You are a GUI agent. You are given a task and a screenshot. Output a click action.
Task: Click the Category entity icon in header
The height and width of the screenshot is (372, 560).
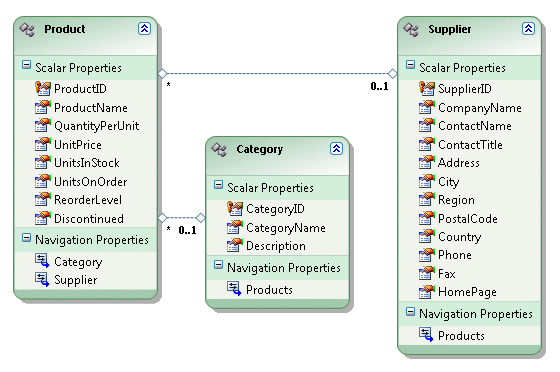tap(219, 150)
